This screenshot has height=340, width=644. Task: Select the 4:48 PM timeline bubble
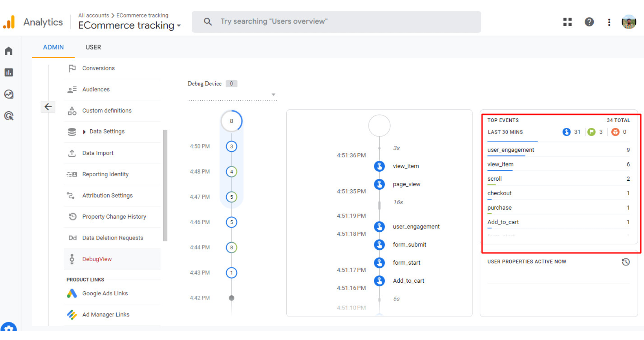[x=232, y=172]
